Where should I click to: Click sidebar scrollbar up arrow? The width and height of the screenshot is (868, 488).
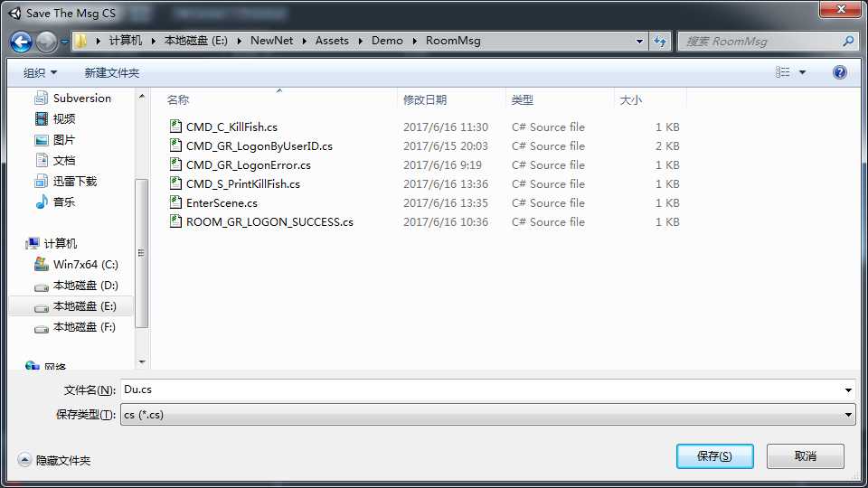coord(142,97)
